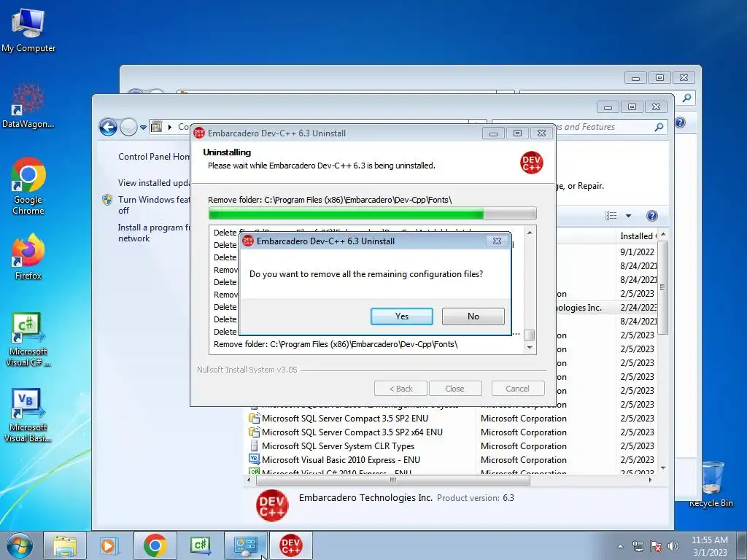Select Microsoft SQL Server Compact 3.5 SP2 ENU
This screenshot has width=747, height=560.
coord(345,418)
